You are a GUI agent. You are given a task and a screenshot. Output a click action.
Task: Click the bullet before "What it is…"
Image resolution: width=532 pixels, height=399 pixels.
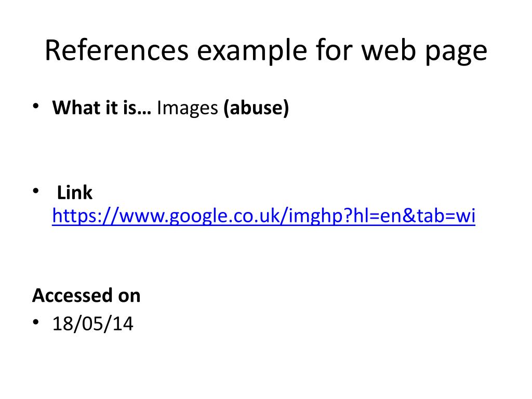point(36,106)
